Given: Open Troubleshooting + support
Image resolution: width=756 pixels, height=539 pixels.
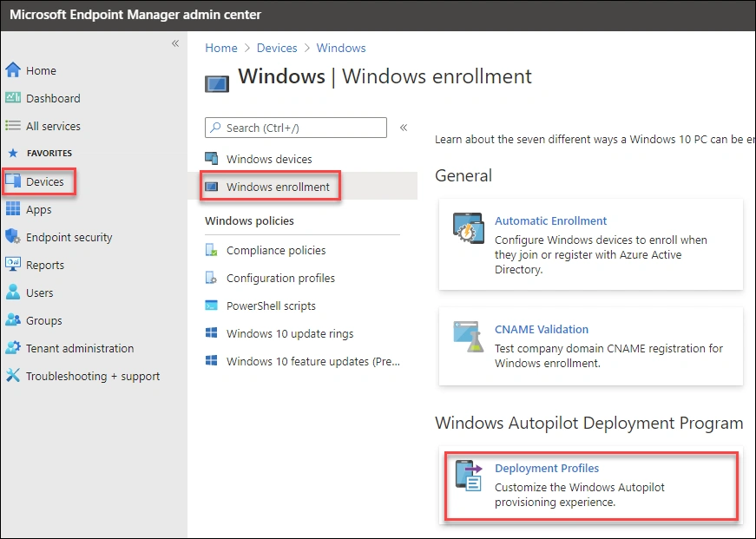Looking at the screenshot, I should coord(93,376).
